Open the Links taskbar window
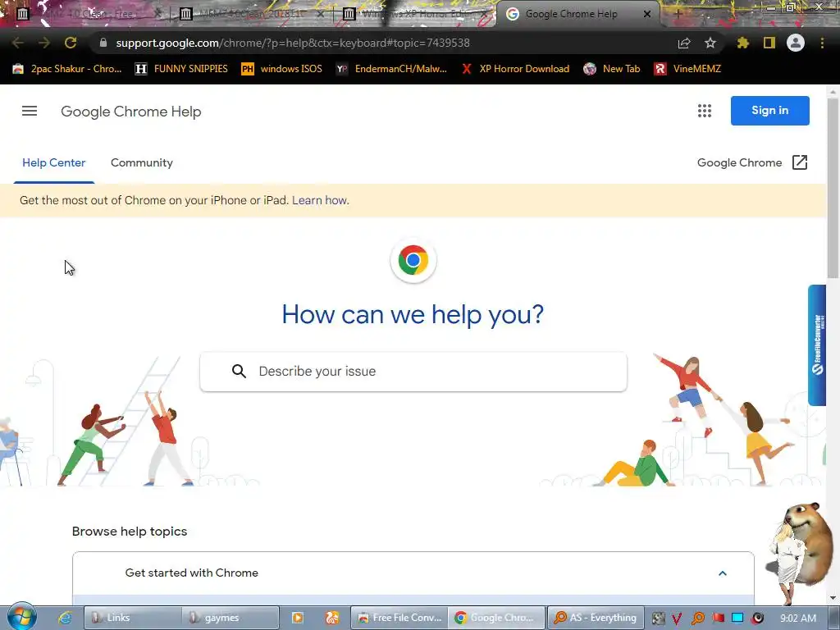 click(x=132, y=618)
